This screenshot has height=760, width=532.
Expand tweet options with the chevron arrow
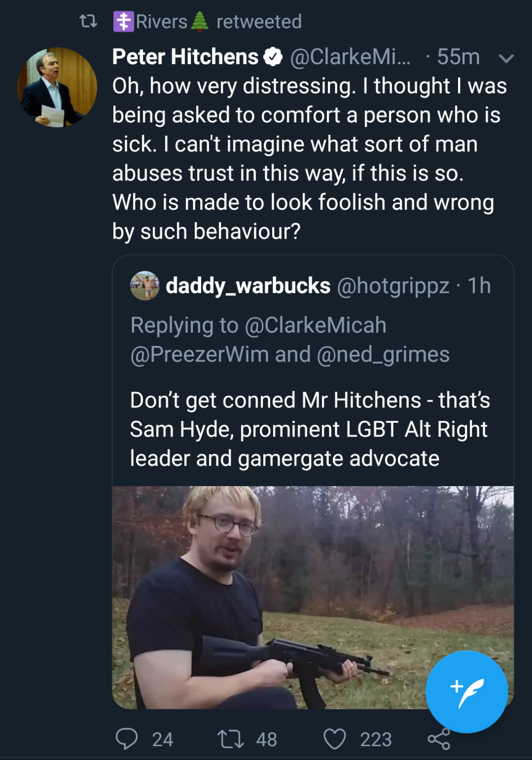pos(506,59)
